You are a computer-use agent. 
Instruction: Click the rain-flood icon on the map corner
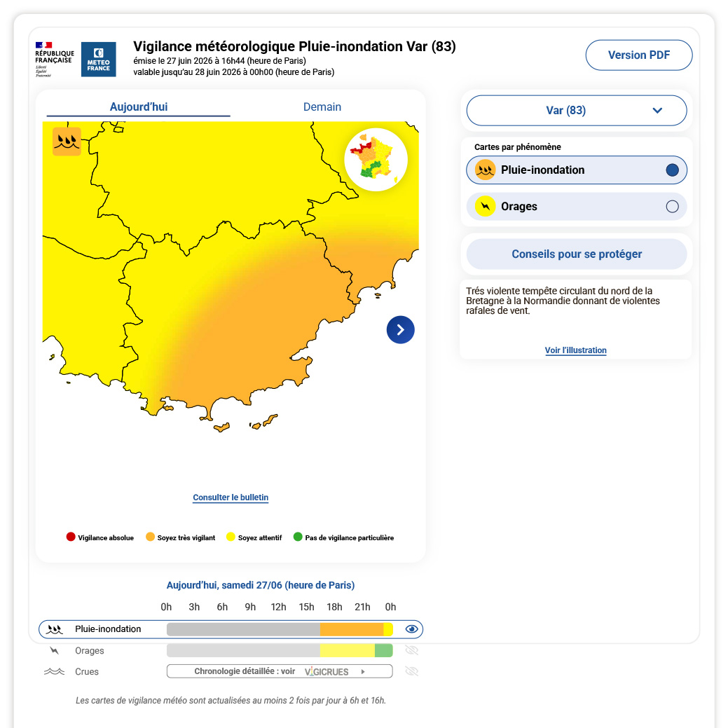coord(67,141)
